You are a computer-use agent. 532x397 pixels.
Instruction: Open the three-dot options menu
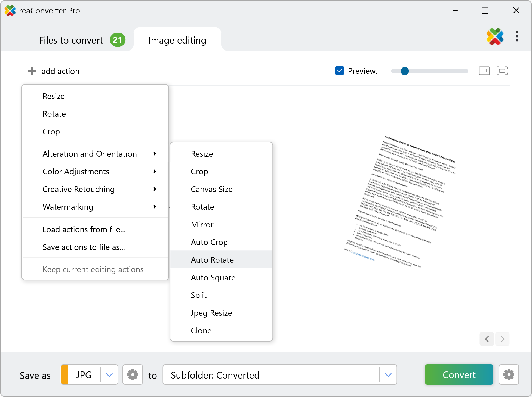(x=517, y=36)
